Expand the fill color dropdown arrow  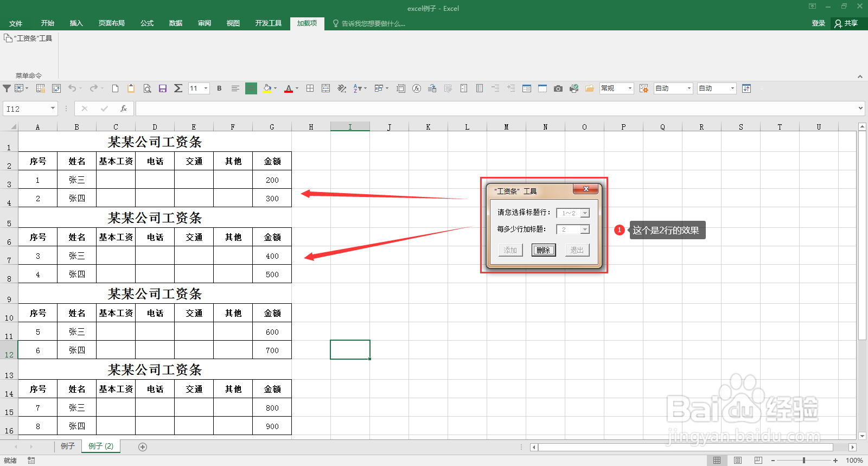(275, 88)
